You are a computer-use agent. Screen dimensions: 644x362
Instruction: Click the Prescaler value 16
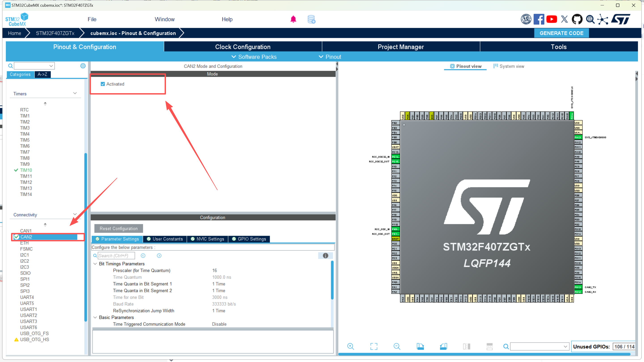tap(215, 270)
